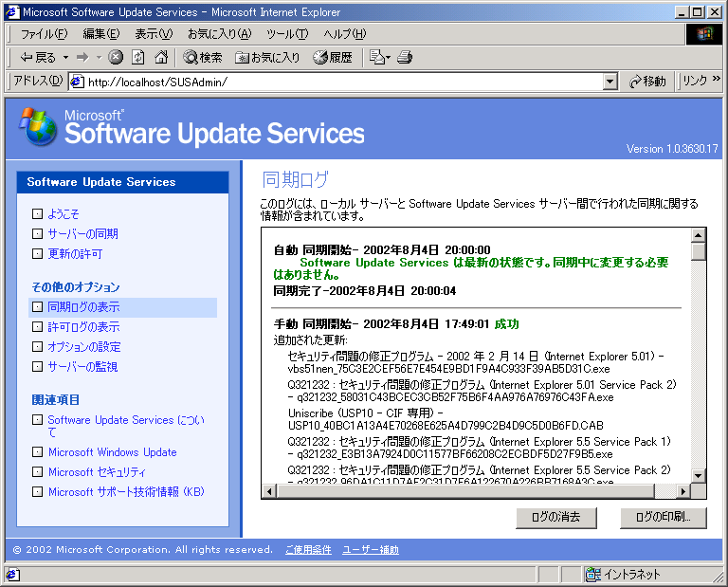Open the Microsoft Windows Update link
This screenshot has width=728, height=587.
point(113,452)
